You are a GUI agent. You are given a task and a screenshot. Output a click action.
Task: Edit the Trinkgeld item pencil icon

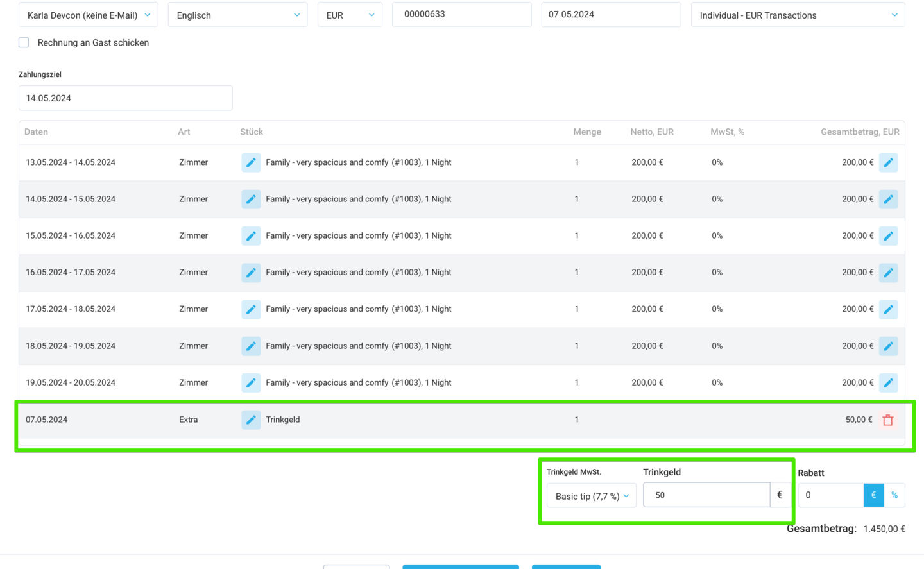click(251, 420)
